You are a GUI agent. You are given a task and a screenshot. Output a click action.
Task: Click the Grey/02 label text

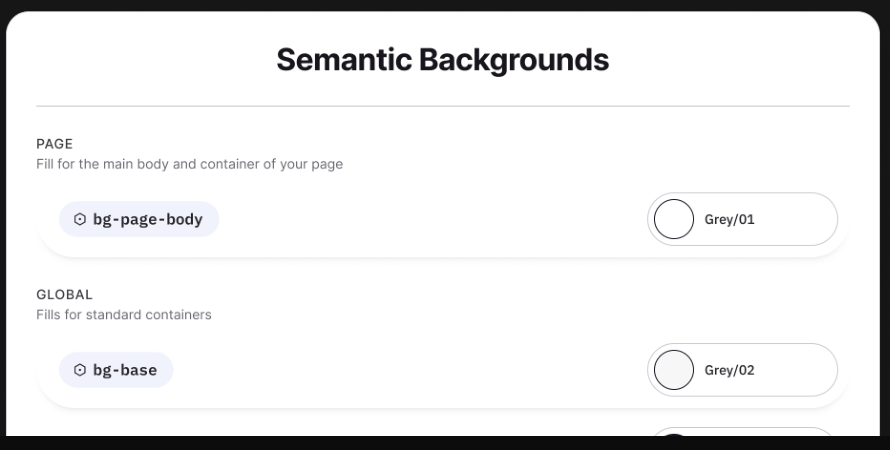click(x=729, y=371)
